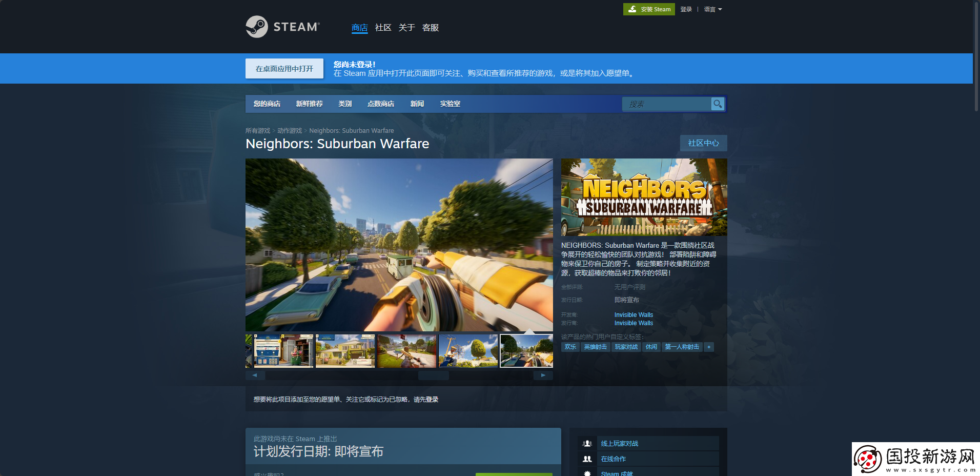This screenshot has width=980, height=476.
Task: Select the yellow house screenshot thumbnail
Action: 345,351
